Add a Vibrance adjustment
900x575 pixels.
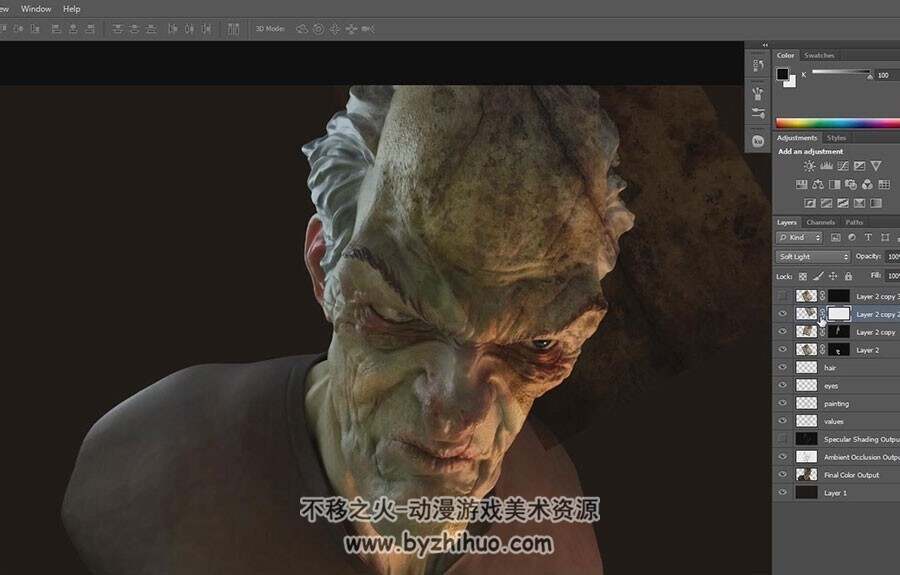tap(876, 166)
